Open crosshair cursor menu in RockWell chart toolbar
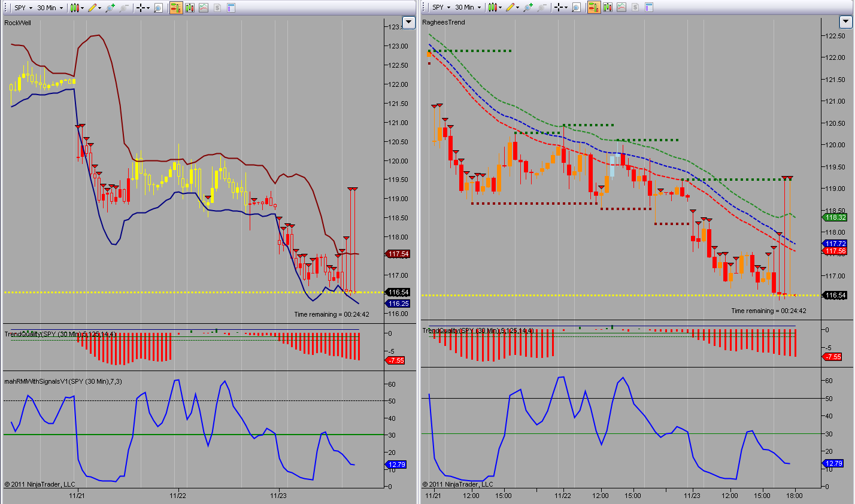 [142, 8]
